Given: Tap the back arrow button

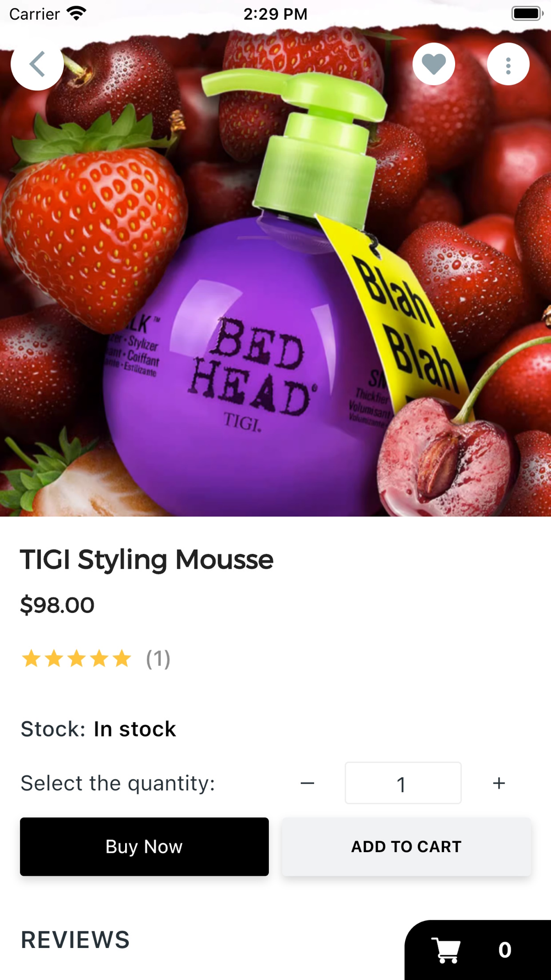Looking at the screenshot, I should click(x=37, y=64).
